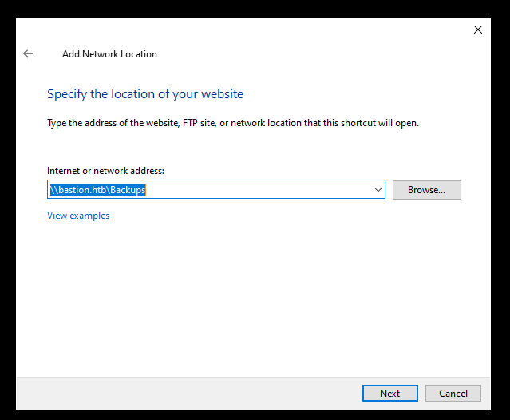Click empty title bar area beside close button
The height and width of the screenshot is (420, 510).
[279, 30]
